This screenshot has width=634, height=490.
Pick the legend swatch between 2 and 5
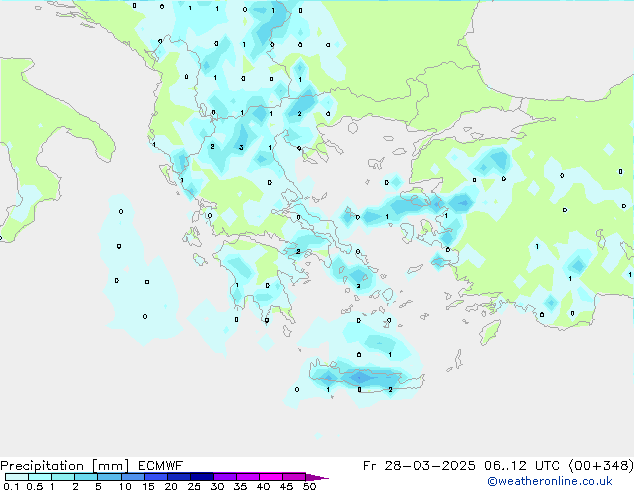(x=87, y=478)
